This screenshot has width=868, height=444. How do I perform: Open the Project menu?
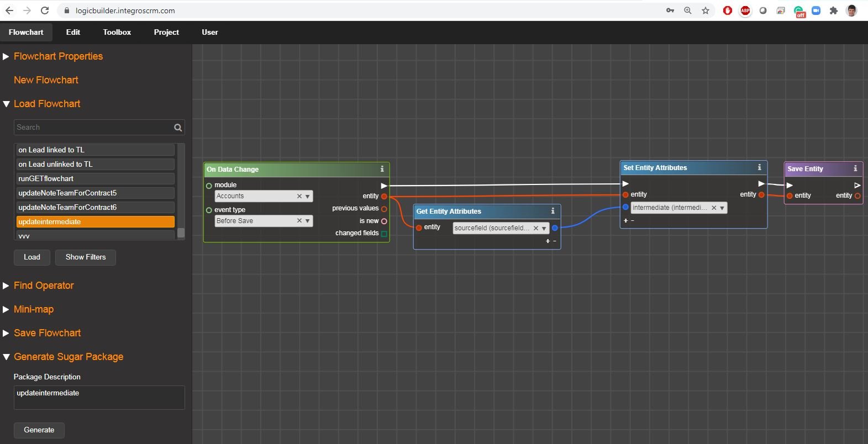[166, 32]
